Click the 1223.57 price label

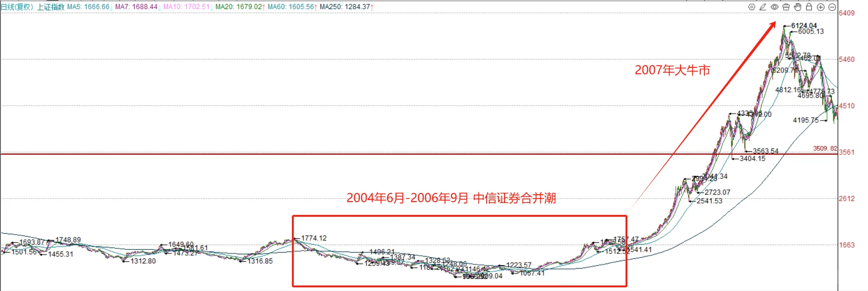[x=519, y=265]
